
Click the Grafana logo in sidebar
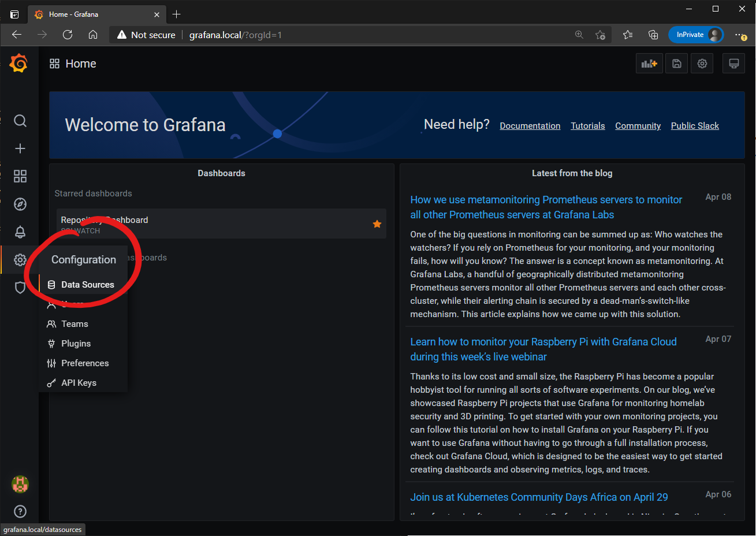pos(19,64)
